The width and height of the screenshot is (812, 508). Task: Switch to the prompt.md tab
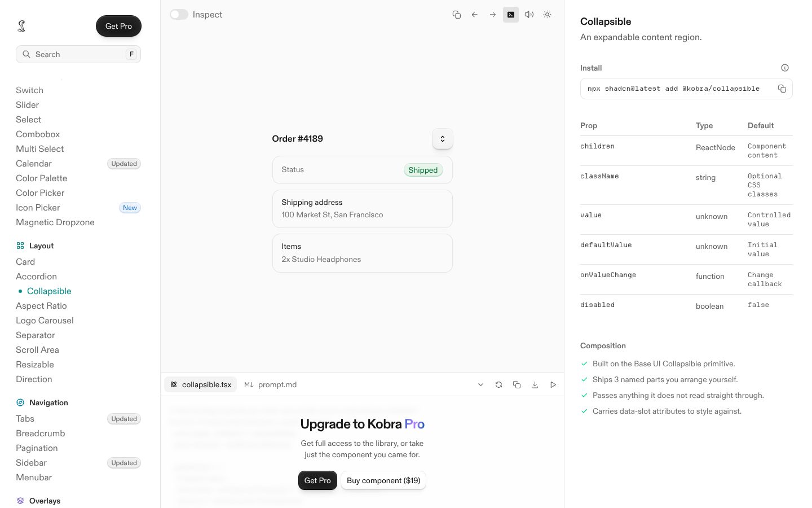click(271, 385)
